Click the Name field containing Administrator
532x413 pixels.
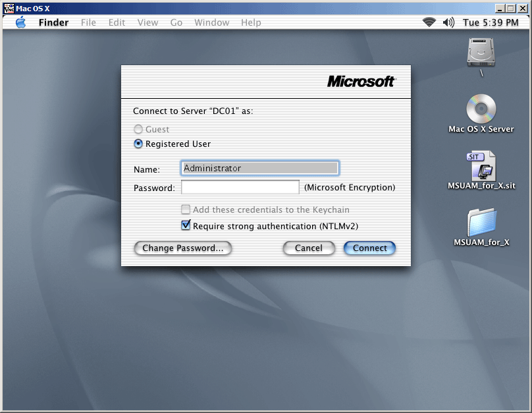point(259,169)
